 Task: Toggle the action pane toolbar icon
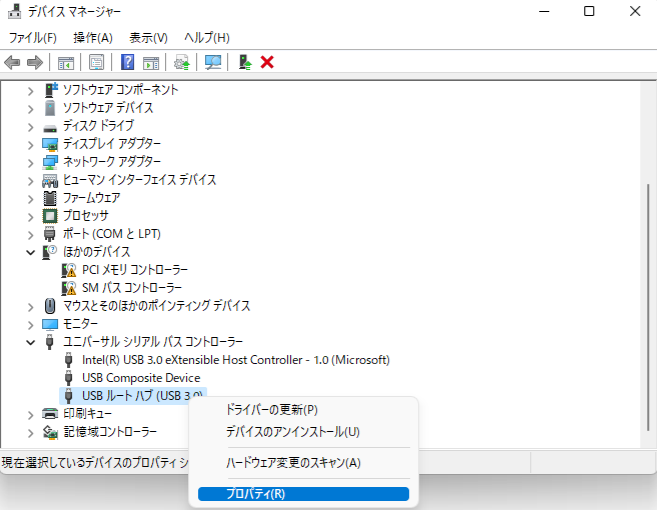tap(151, 63)
